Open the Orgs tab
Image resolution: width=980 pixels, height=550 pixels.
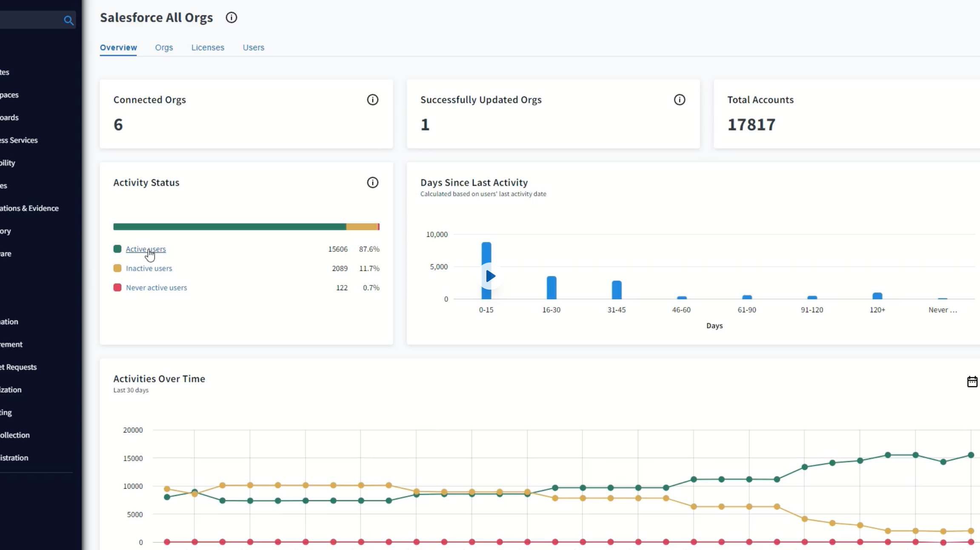164,47
